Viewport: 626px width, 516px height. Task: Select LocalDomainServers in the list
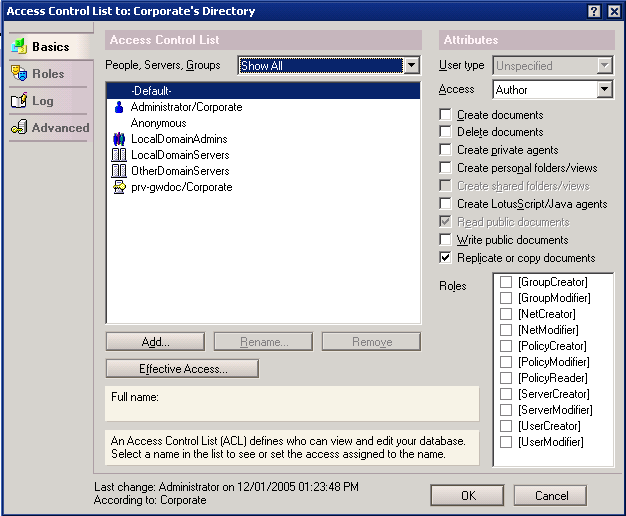(x=263, y=155)
